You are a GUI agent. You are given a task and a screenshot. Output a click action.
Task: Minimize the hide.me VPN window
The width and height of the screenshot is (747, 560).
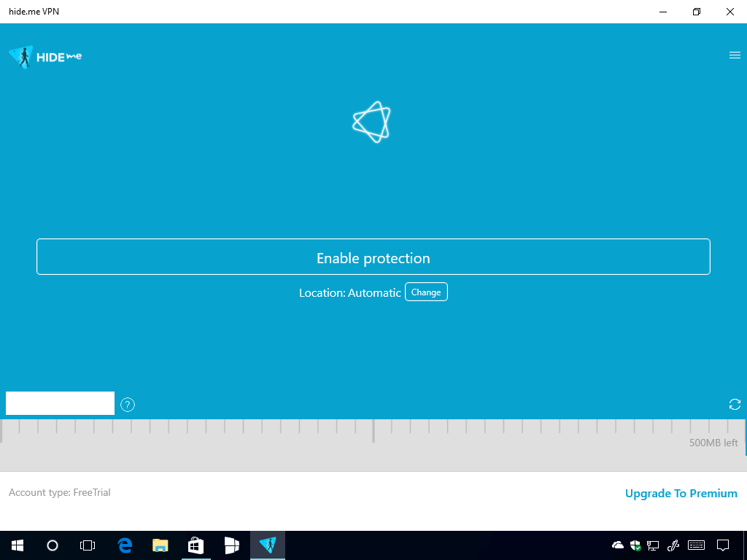[x=662, y=12]
